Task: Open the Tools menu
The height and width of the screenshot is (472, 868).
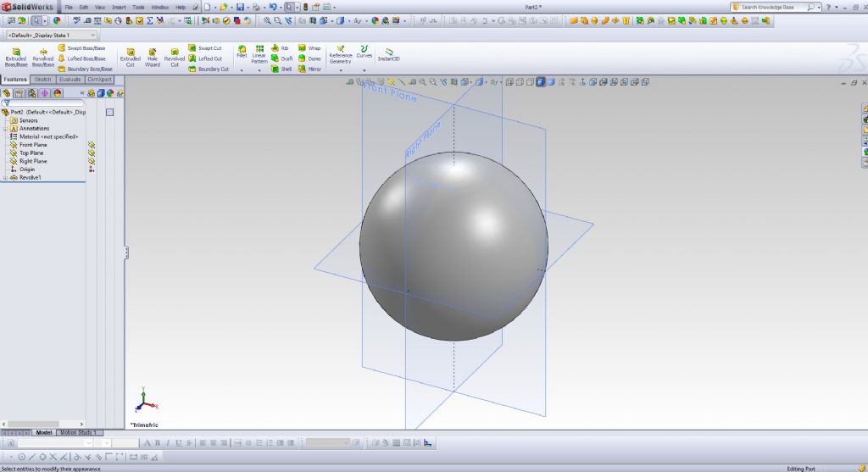Action: click(x=138, y=7)
